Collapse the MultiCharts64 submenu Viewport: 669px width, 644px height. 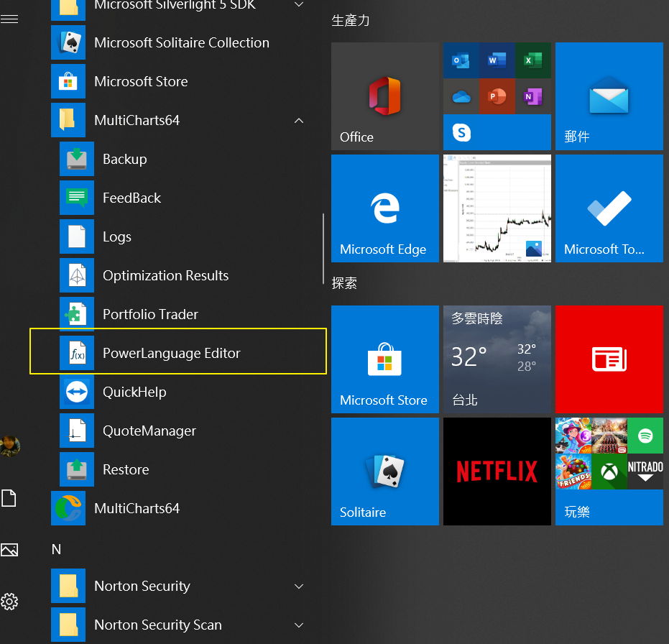click(x=298, y=120)
